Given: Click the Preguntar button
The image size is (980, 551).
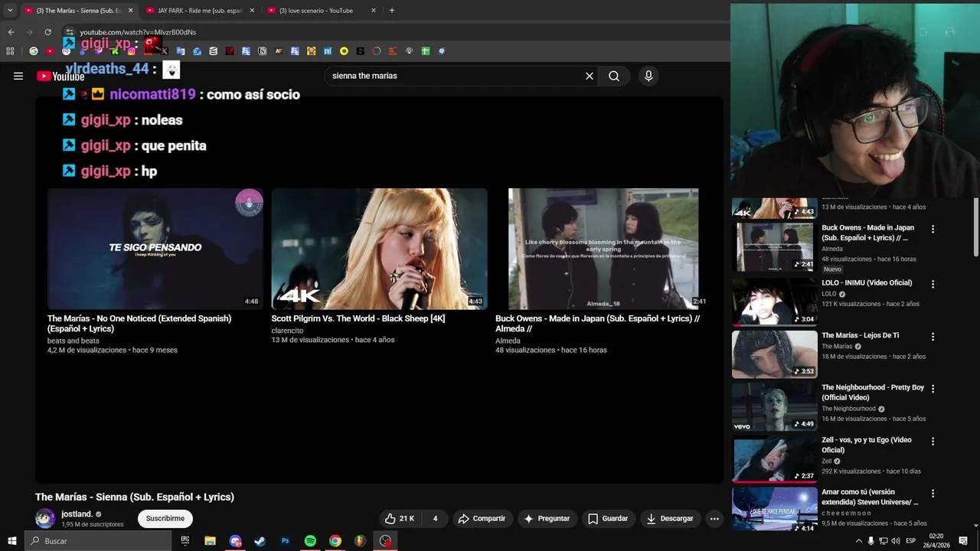Looking at the screenshot, I should 547,518.
